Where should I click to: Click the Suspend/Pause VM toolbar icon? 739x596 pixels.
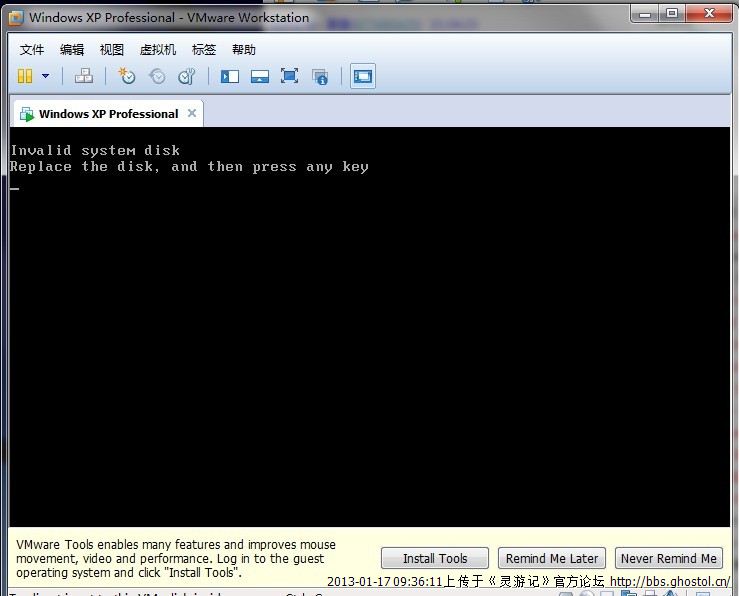(x=25, y=76)
